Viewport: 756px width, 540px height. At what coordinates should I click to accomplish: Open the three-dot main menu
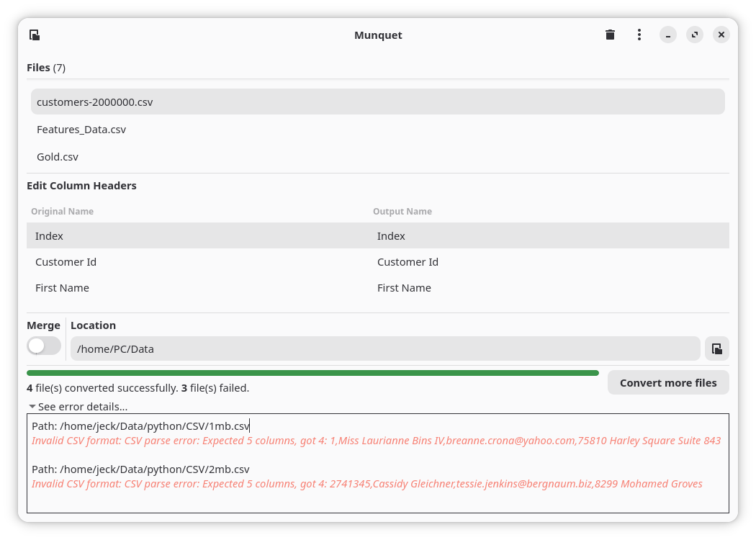[x=639, y=35]
